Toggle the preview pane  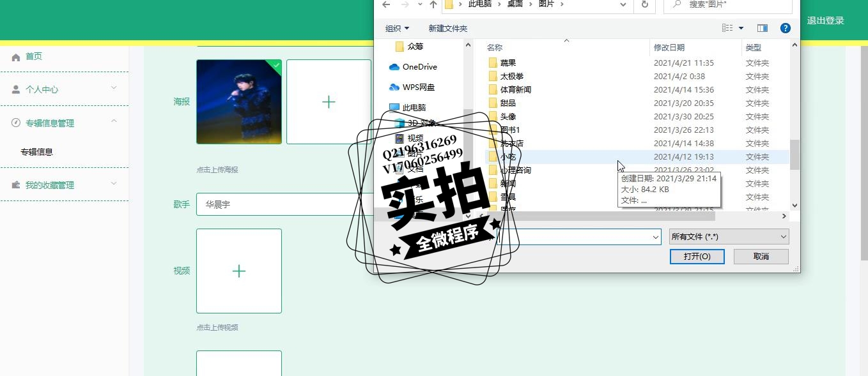(x=763, y=28)
